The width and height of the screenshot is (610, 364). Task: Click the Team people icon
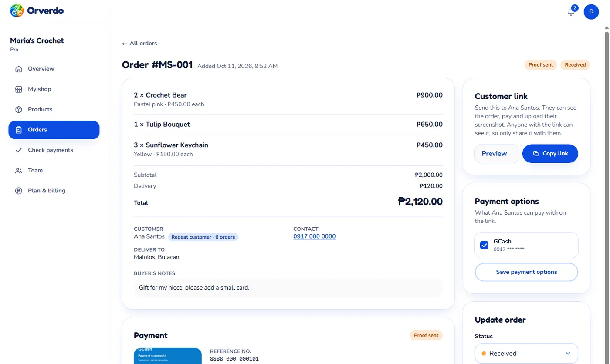coord(18,170)
